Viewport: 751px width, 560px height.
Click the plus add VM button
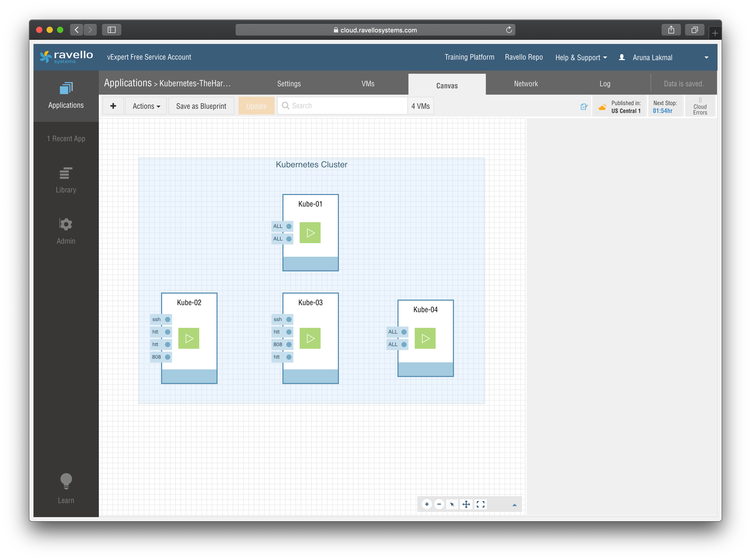(113, 106)
